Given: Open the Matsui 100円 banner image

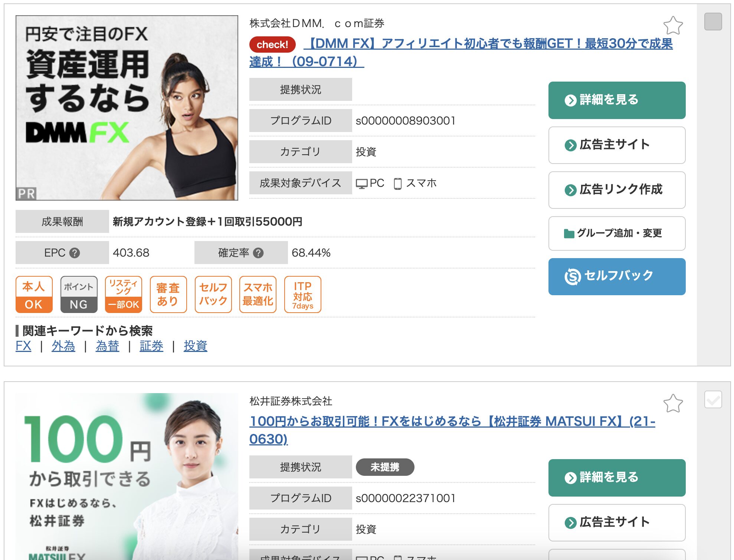Looking at the screenshot, I should coord(127,476).
